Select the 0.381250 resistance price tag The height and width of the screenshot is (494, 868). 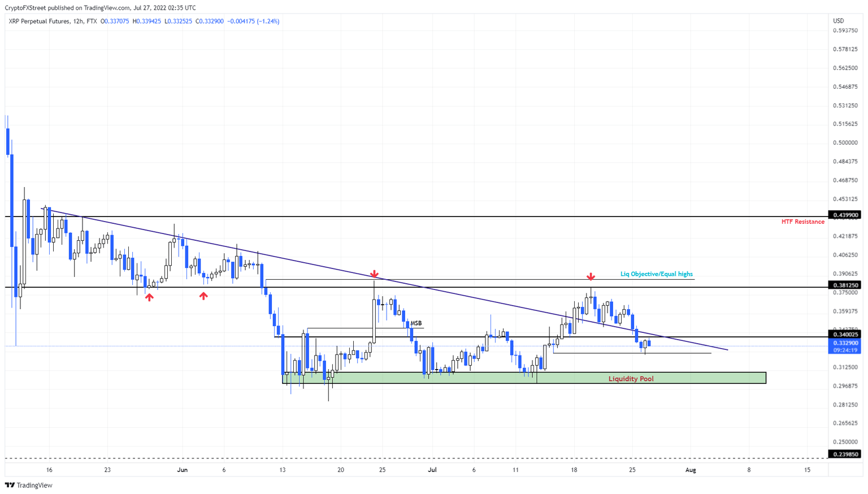point(845,285)
